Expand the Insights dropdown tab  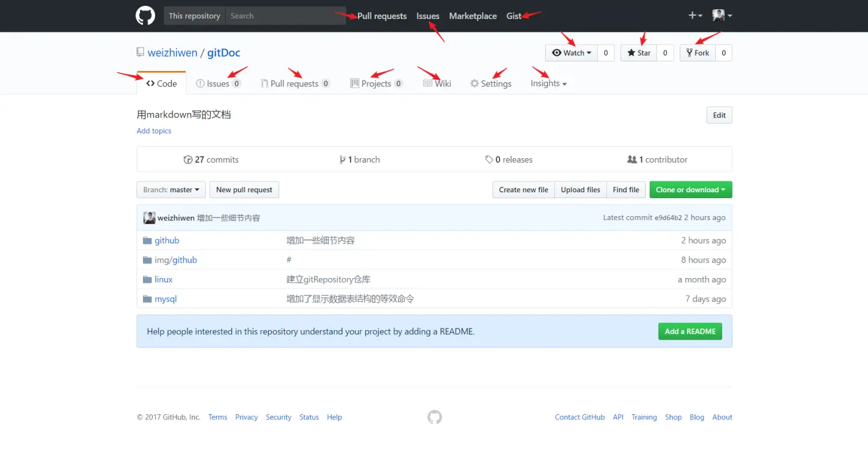pyautogui.click(x=549, y=83)
